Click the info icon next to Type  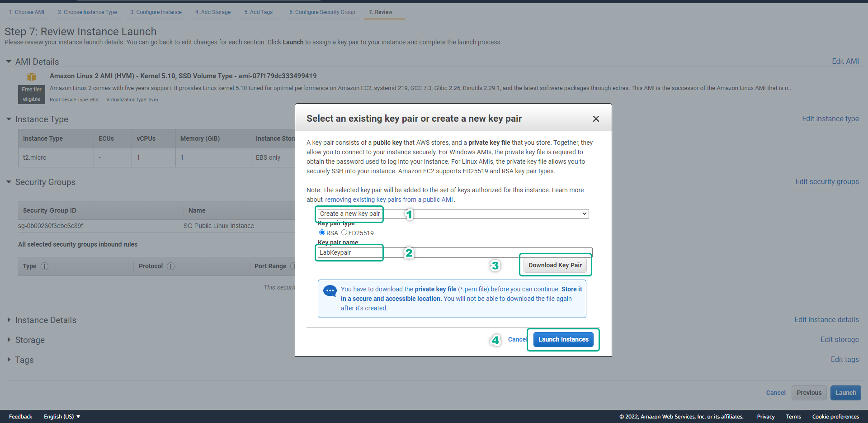click(44, 266)
